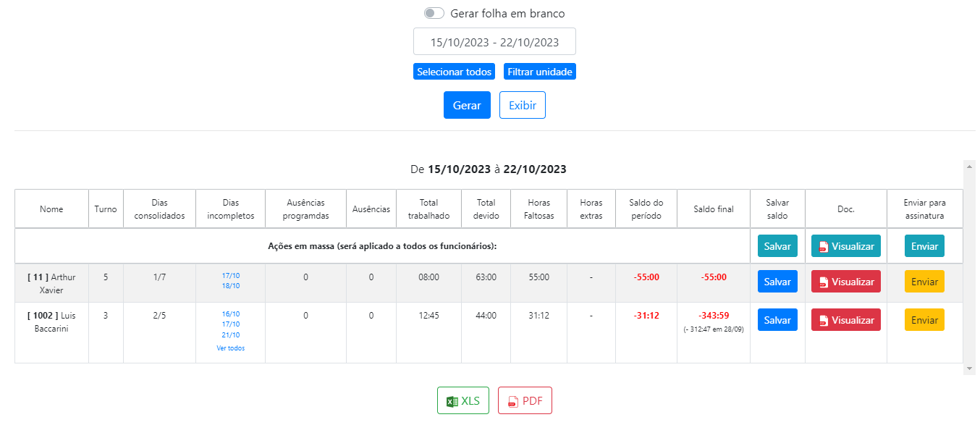
Task: Open incomplete day 16/10 for Luis Baccarini
Action: pyautogui.click(x=231, y=314)
